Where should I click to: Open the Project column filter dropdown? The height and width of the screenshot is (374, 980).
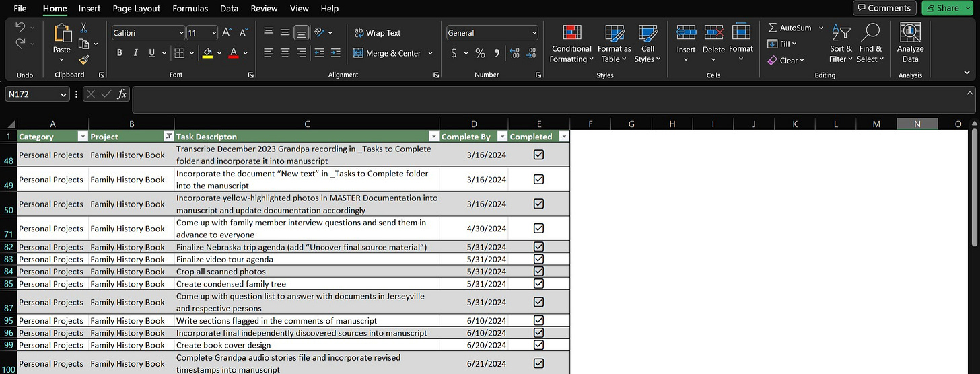(x=168, y=137)
